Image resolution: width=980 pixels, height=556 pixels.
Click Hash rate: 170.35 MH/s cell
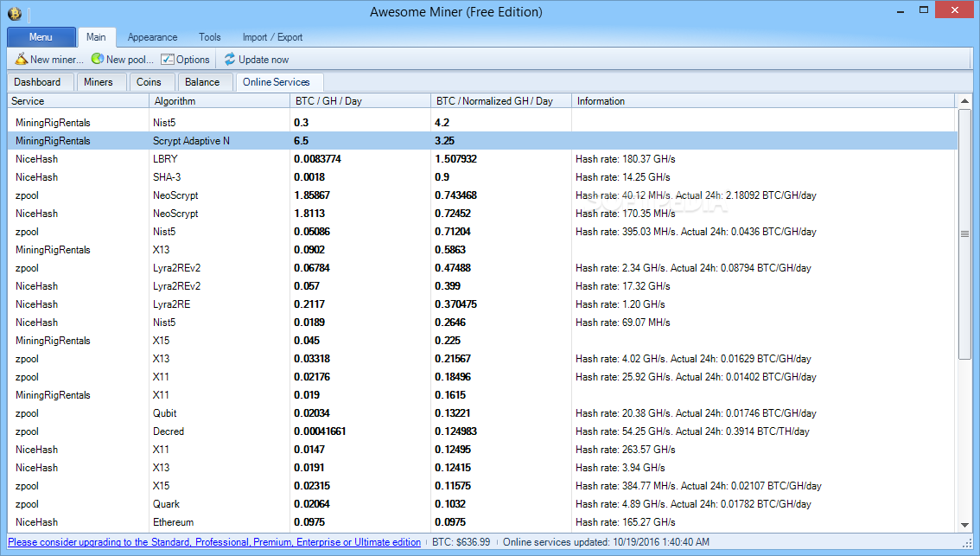pyautogui.click(x=625, y=214)
